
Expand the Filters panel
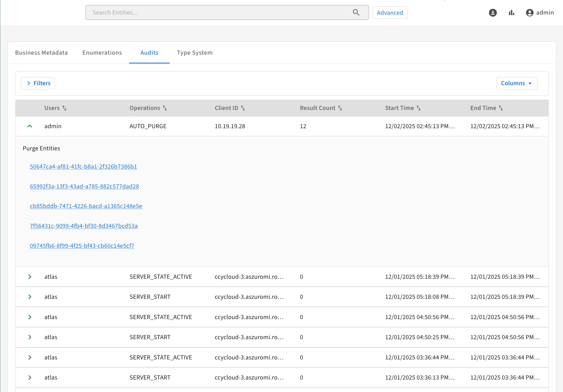tap(38, 83)
